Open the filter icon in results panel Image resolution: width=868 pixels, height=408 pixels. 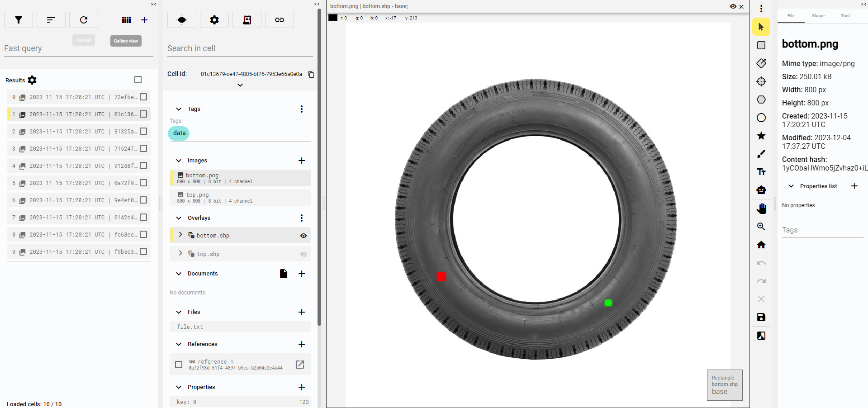tap(19, 20)
